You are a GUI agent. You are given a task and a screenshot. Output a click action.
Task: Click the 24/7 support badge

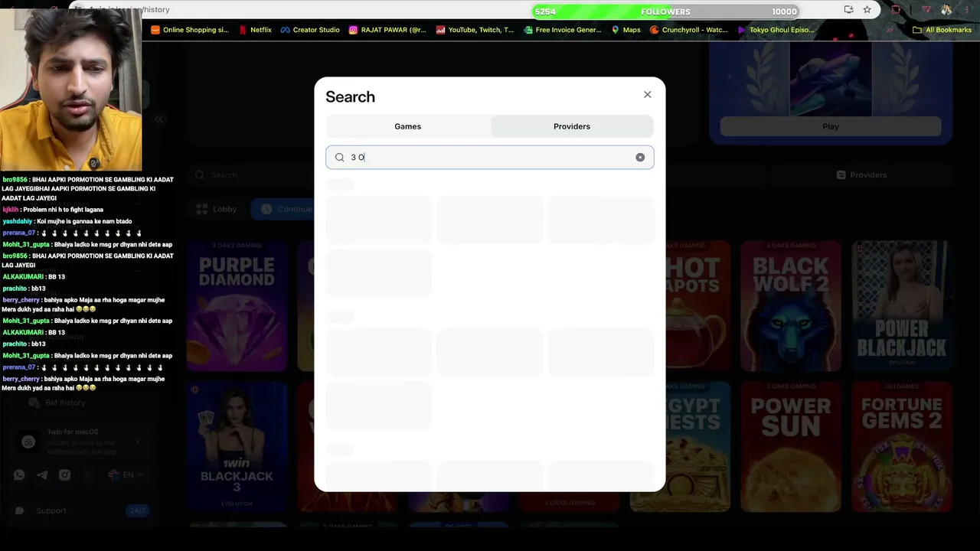pos(136,510)
